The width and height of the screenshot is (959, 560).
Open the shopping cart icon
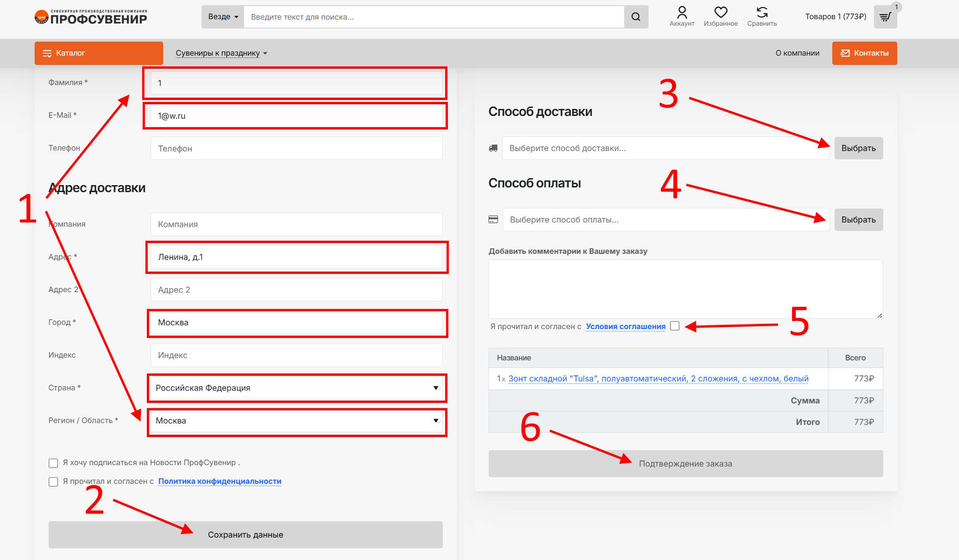(x=885, y=17)
